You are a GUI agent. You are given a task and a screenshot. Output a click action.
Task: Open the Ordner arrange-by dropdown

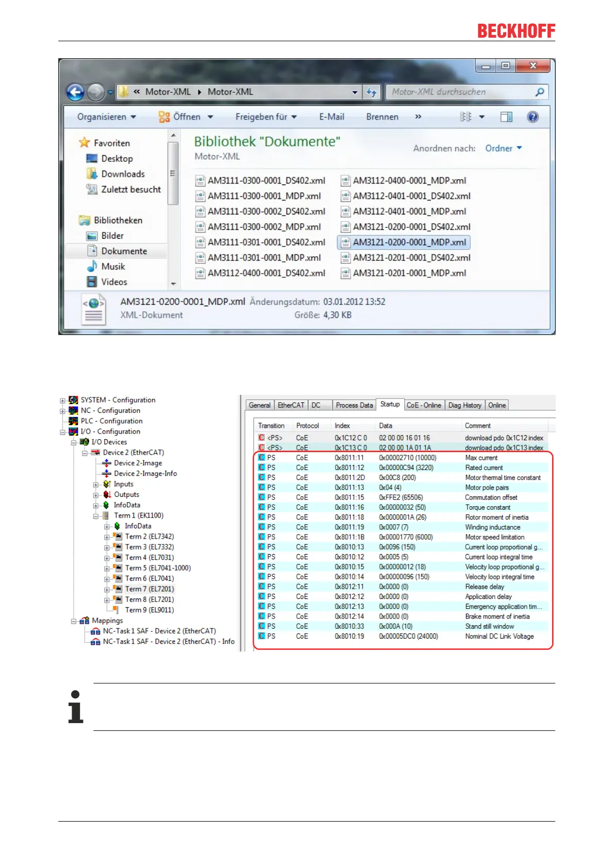coord(504,148)
